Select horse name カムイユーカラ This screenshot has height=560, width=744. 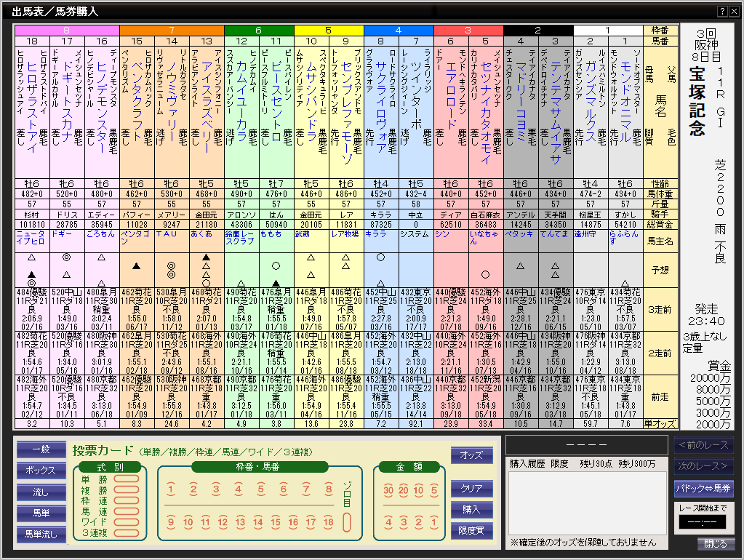click(x=241, y=101)
